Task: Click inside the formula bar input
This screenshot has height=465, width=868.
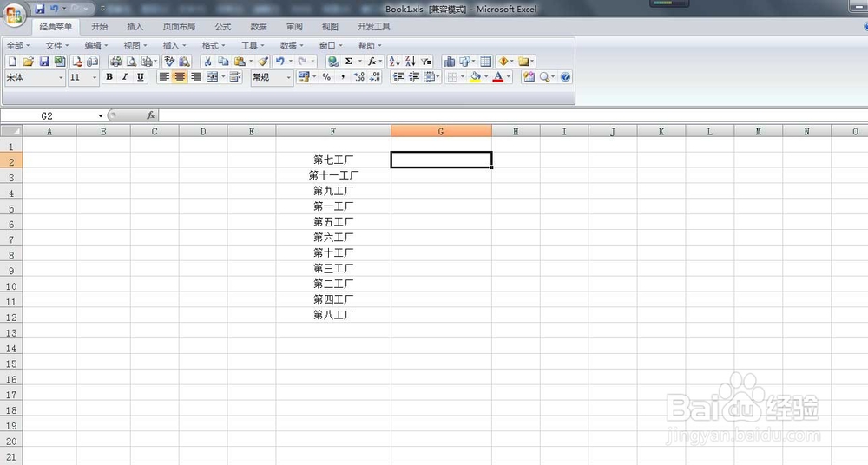Action: tap(513, 115)
